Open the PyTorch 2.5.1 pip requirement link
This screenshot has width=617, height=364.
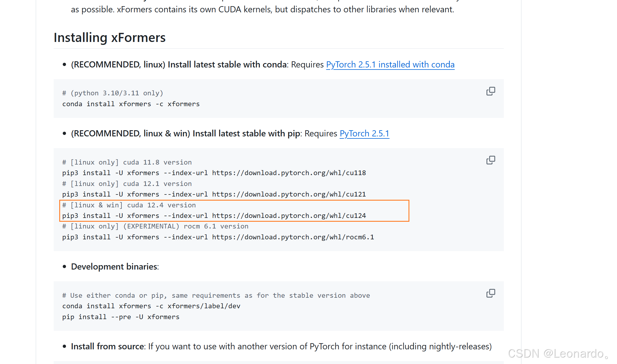click(x=364, y=133)
